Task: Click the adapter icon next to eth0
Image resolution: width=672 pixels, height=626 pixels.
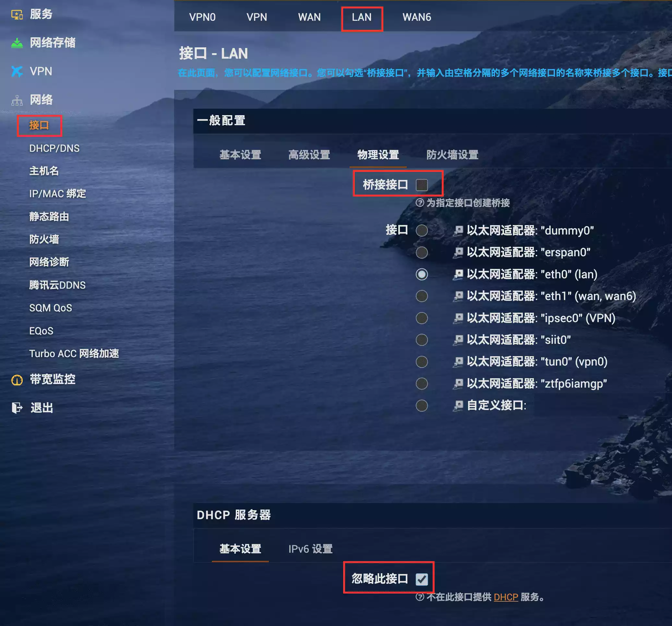Action: [x=458, y=274]
